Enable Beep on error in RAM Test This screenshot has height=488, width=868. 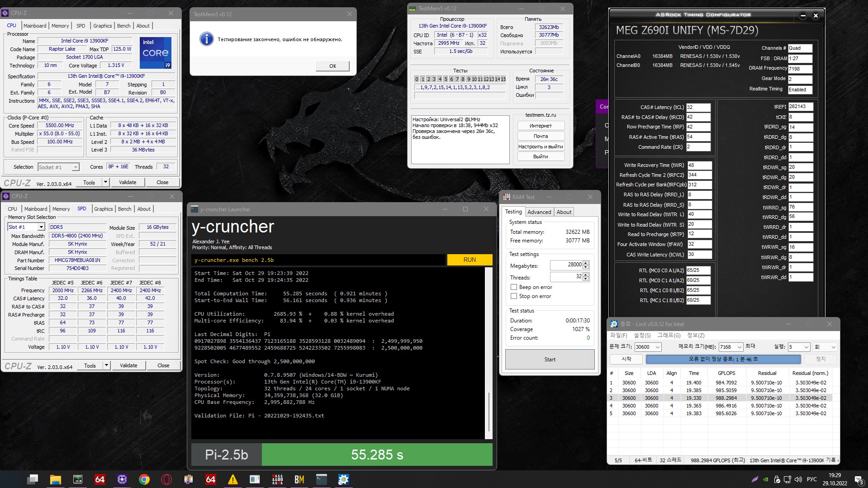point(514,287)
